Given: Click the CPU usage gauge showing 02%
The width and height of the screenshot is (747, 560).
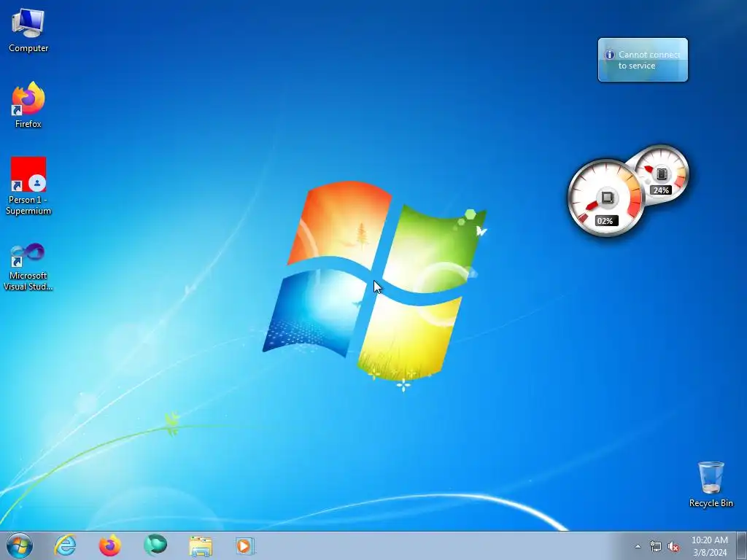Looking at the screenshot, I should click(x=605, y=198).
